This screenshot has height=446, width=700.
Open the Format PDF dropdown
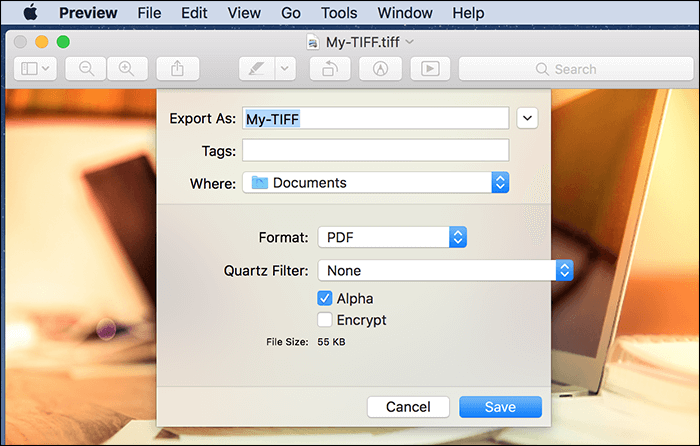(x=392, y=237)
